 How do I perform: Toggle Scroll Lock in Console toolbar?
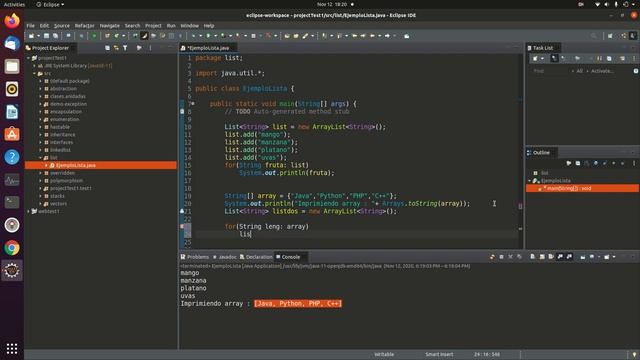click(542, 257)
